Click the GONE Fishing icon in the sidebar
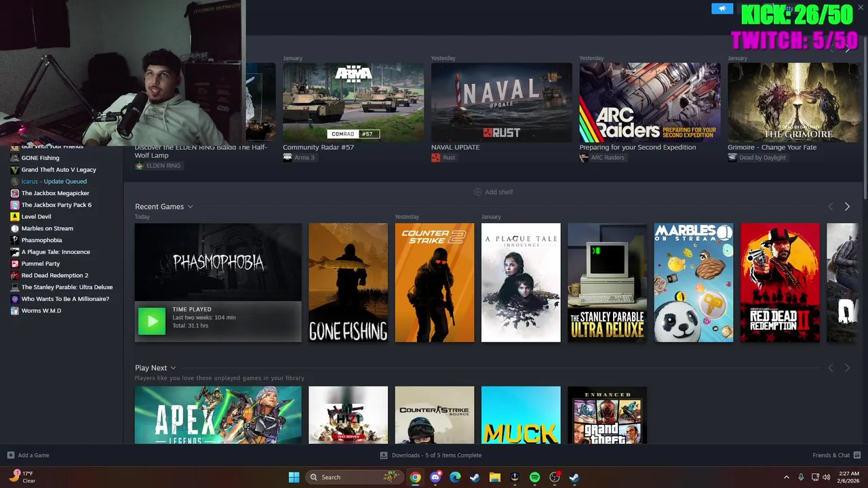 15,158
